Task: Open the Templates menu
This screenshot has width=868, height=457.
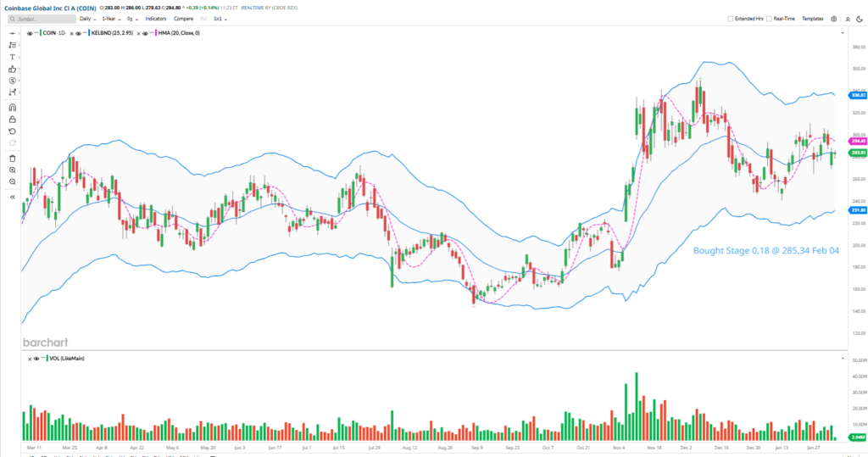Action: point(812,18)
